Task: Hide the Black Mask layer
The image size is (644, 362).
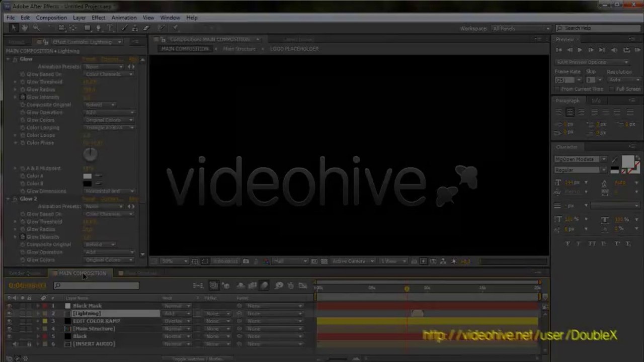Action: click(x=9, y=306)
